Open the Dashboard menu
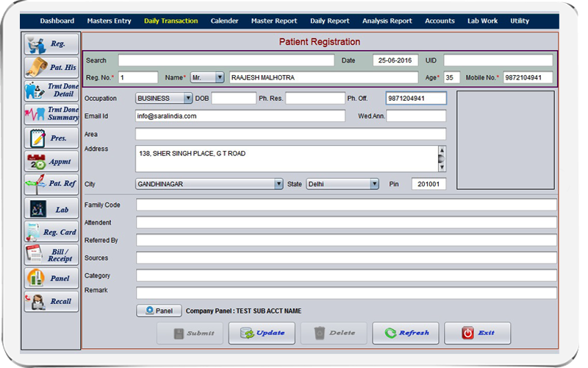 click(x=57, y=21)
